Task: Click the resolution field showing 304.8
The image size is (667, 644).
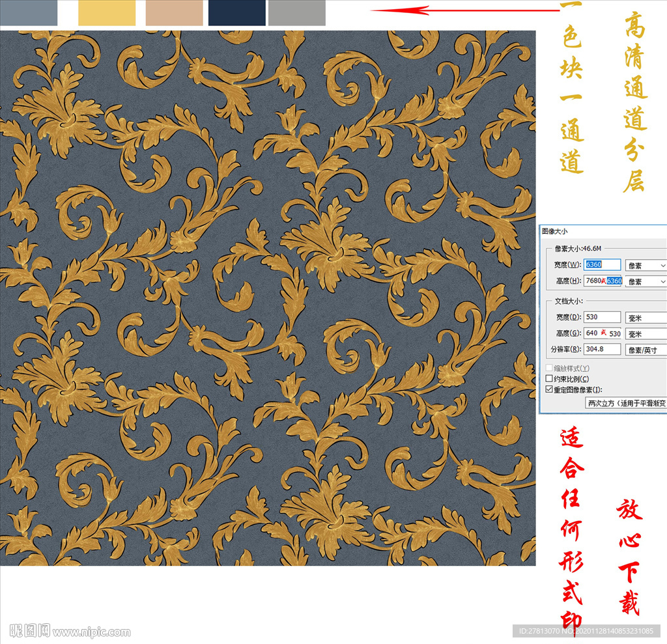Action: tap(602, 349)
